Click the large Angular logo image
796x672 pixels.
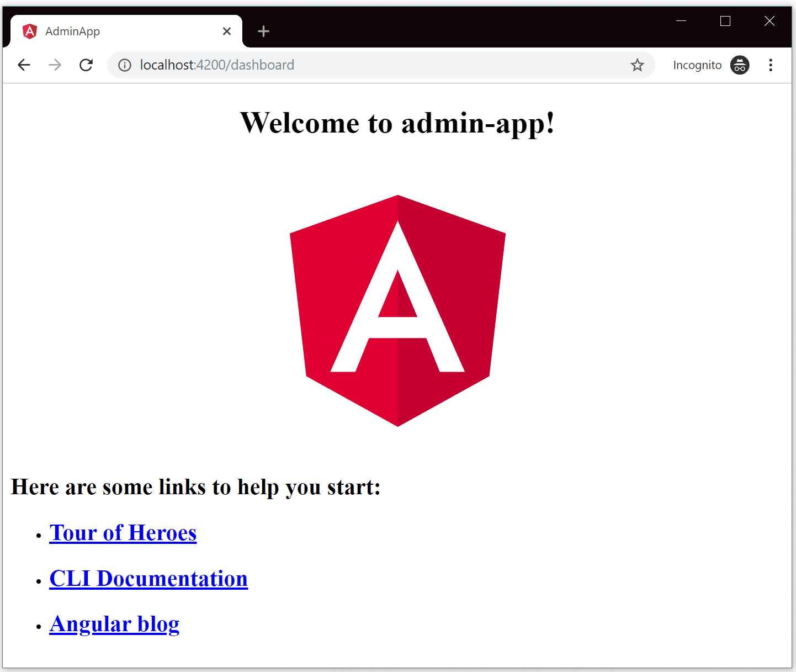pyautogui.click(x=398, y=310)
